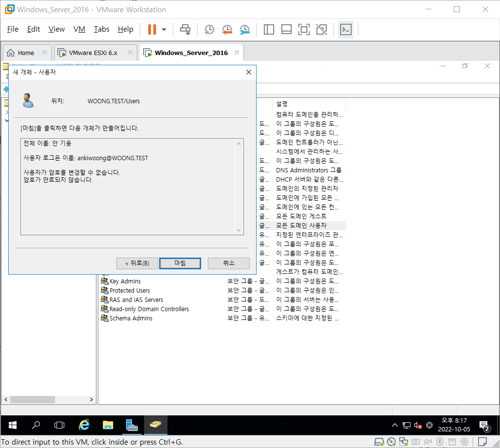The image size is (500, 448).
Task: Click the muted volume tray icon
Action: pyautogui.click(x=418, y=425)
